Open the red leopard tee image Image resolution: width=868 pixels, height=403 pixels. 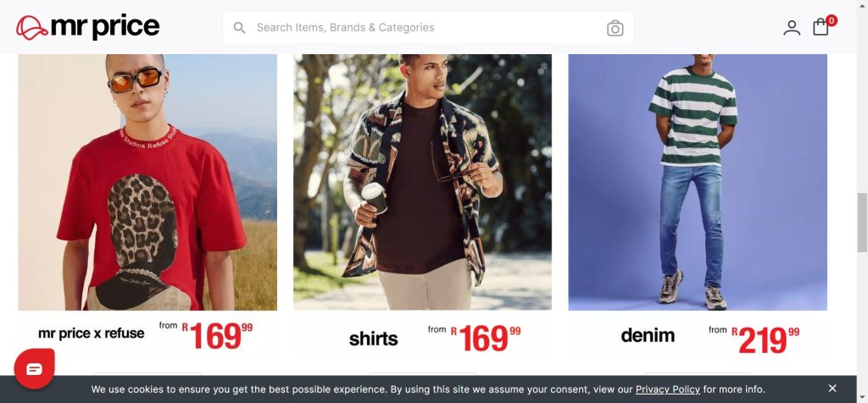[x=147, y=182]
